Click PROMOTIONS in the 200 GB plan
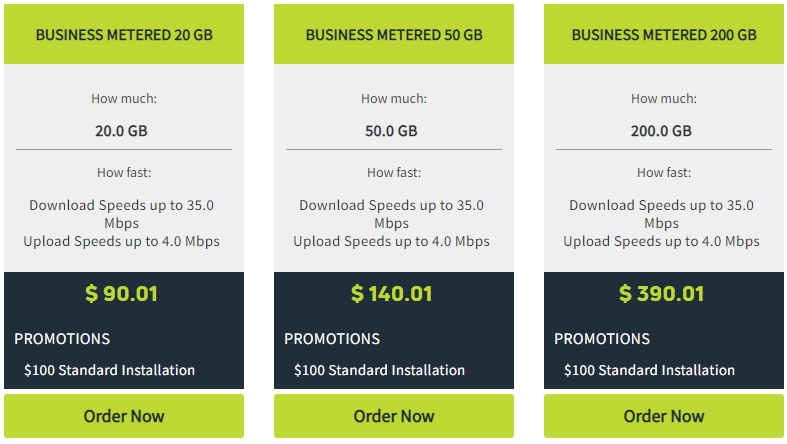 coord(602,339)
